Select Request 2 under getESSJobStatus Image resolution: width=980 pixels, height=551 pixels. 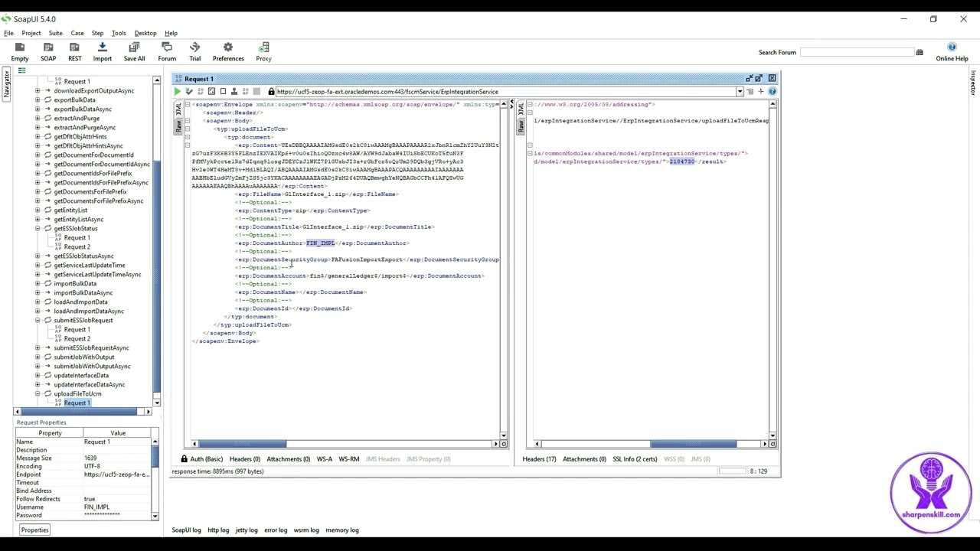[77, 247]
